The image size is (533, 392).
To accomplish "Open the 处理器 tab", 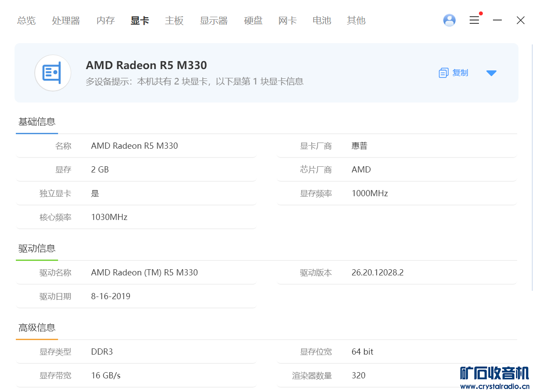I will (x=66, y=21).
